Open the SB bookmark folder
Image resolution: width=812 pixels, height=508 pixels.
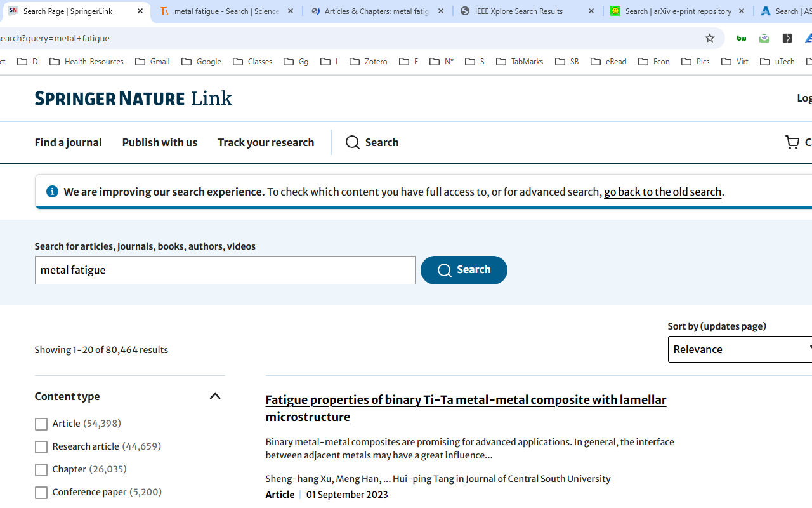click(x=567, y=62)
